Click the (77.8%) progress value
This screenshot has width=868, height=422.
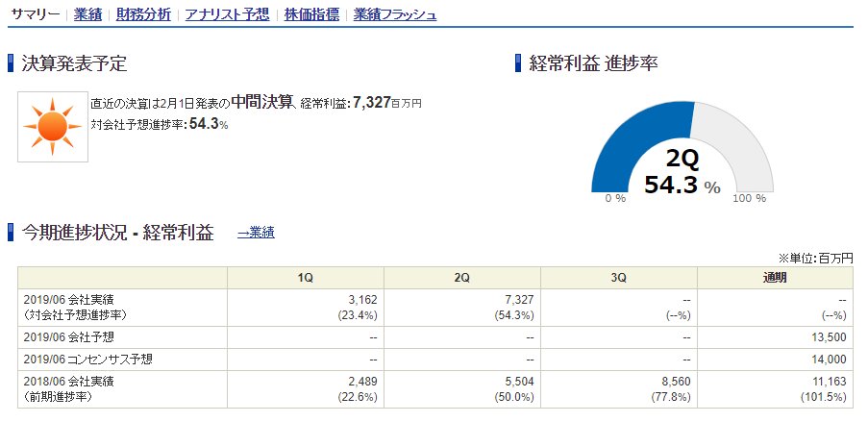[x=671, y=397]
